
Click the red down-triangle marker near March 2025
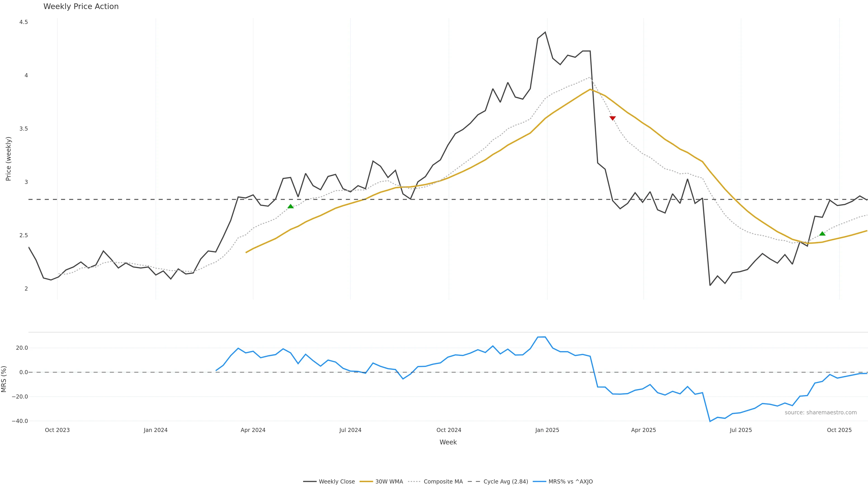click(613, 118)
